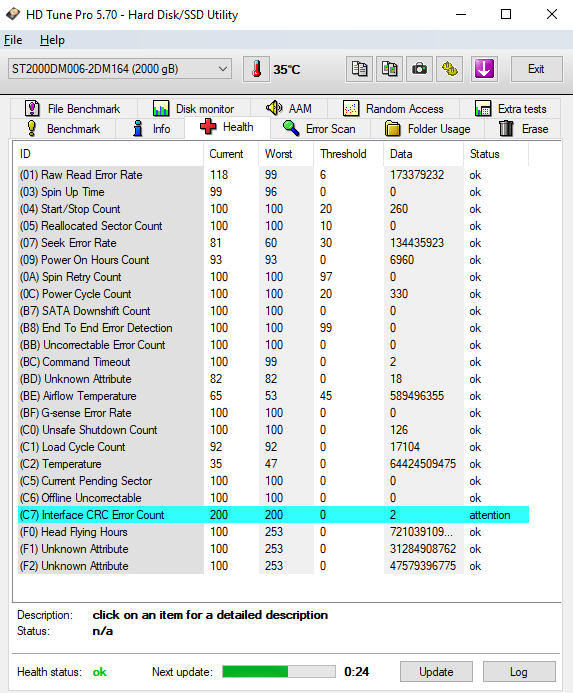The width and height of the screenshot is (573, 693).
Task: Open the Help menu
Action: point(52,40)
